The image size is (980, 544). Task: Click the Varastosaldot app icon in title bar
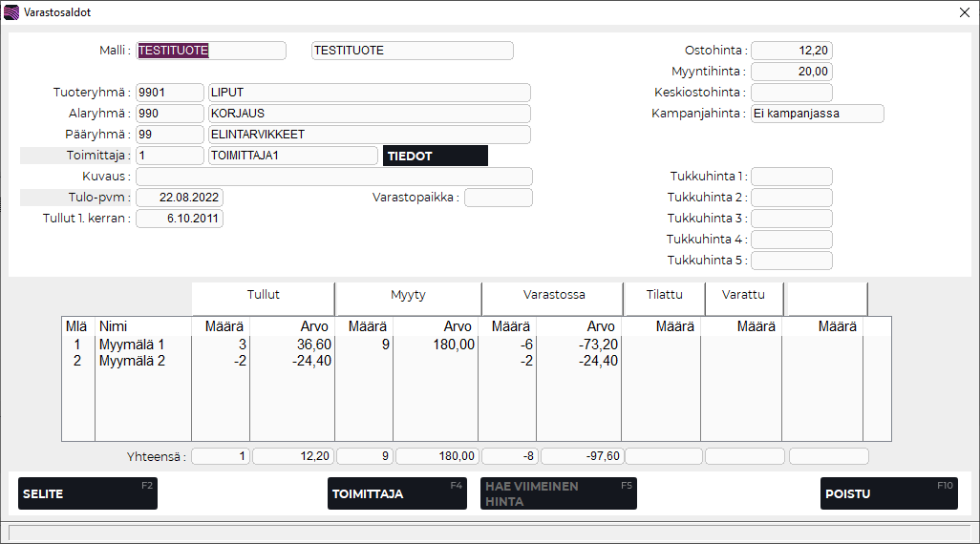point(11,12)
